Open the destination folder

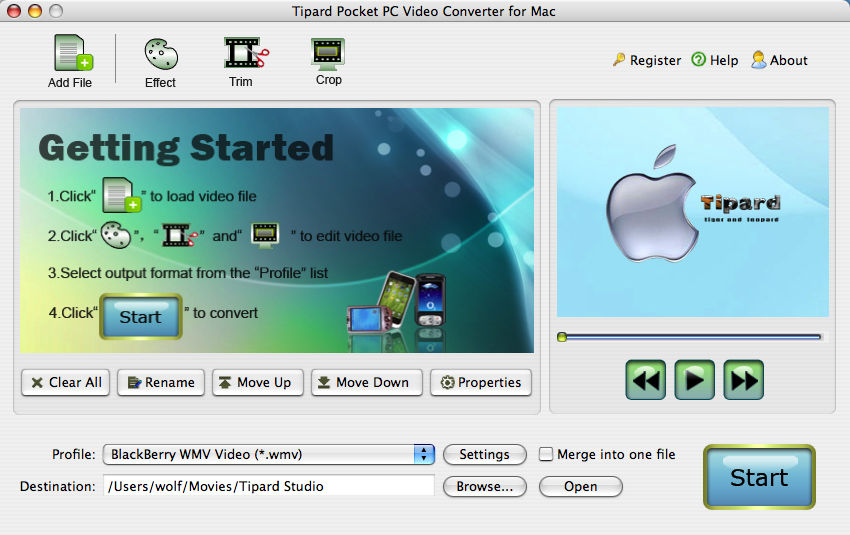coord(581,486)
